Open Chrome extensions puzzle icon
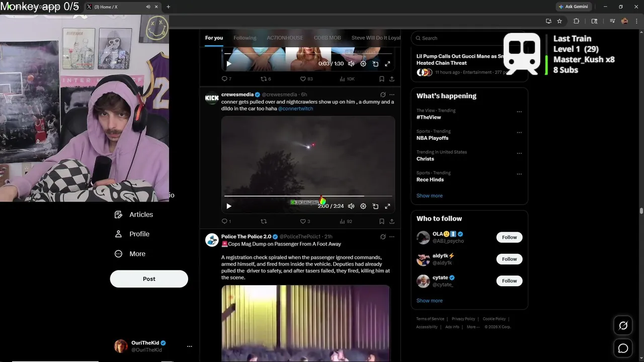Viewport: 644px width, 362px height. coord(577,21)
